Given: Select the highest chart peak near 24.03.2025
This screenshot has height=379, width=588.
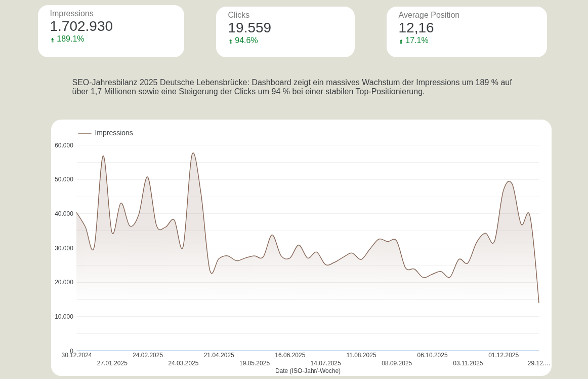Looking at the screenshot, I should [193, 153].
